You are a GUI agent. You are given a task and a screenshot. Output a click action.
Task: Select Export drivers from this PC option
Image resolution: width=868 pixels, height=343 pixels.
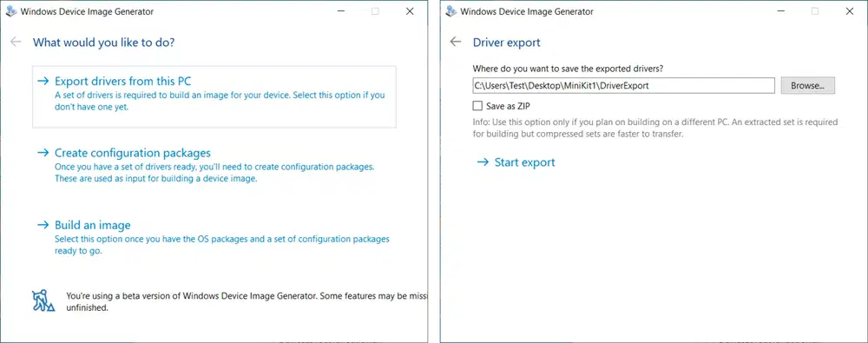(214, 96)
